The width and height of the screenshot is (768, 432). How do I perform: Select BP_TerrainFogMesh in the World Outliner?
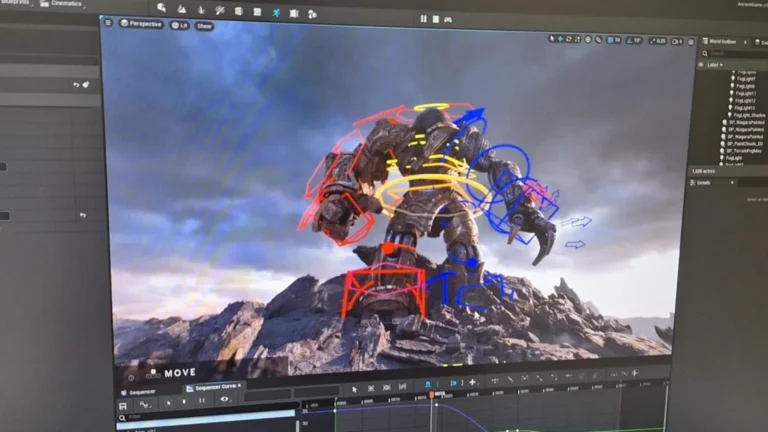pyautogui.click(x=743, y=151)
